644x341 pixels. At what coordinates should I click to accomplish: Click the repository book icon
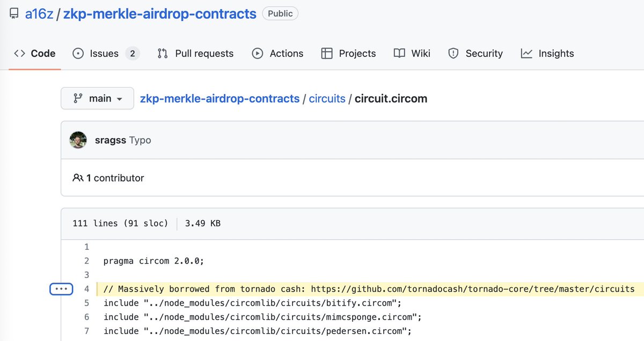[14, 13]
